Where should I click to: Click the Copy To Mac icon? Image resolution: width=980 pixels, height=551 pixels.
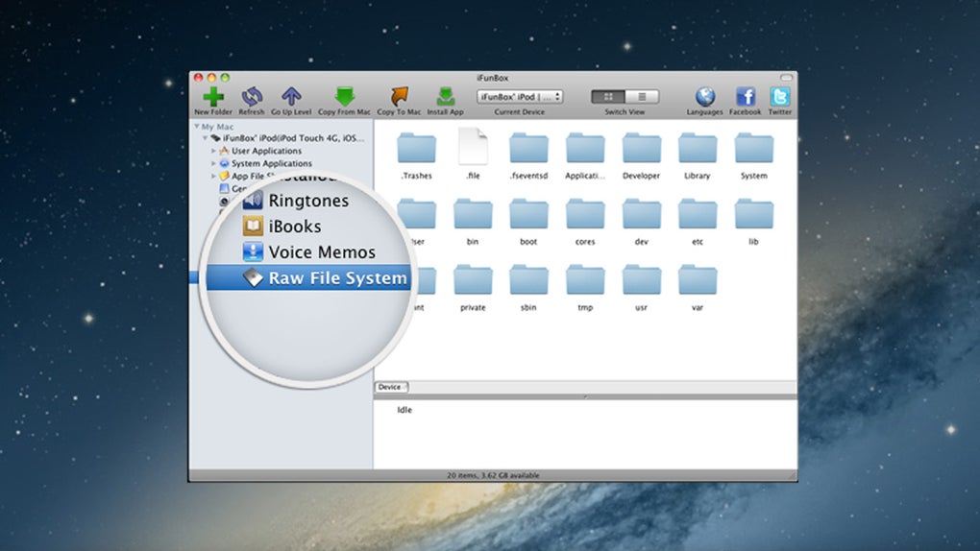(399, 96)
